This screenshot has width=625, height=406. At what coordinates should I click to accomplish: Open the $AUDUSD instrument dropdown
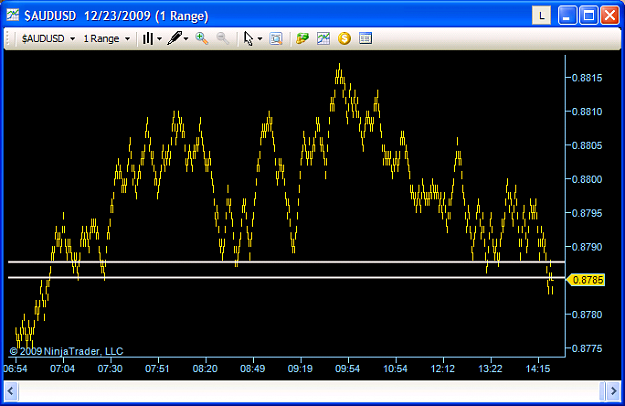pos(48,39)
